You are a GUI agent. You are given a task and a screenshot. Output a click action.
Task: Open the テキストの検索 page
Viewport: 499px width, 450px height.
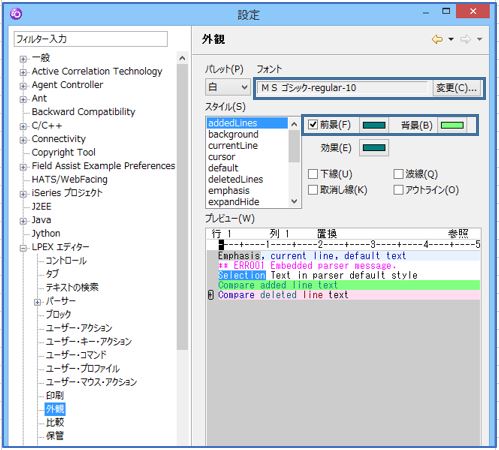(72, 287)
